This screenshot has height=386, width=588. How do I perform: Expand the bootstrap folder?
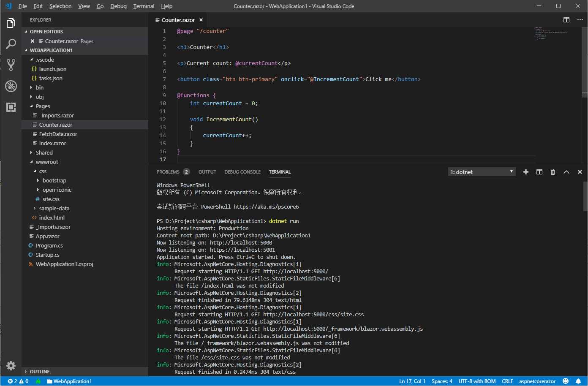click(85, 180)
